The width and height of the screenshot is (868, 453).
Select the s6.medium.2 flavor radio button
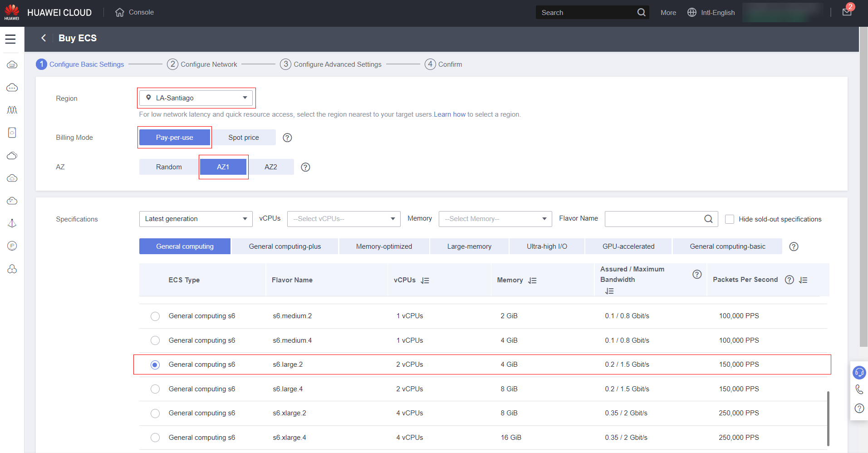point(155,316)
